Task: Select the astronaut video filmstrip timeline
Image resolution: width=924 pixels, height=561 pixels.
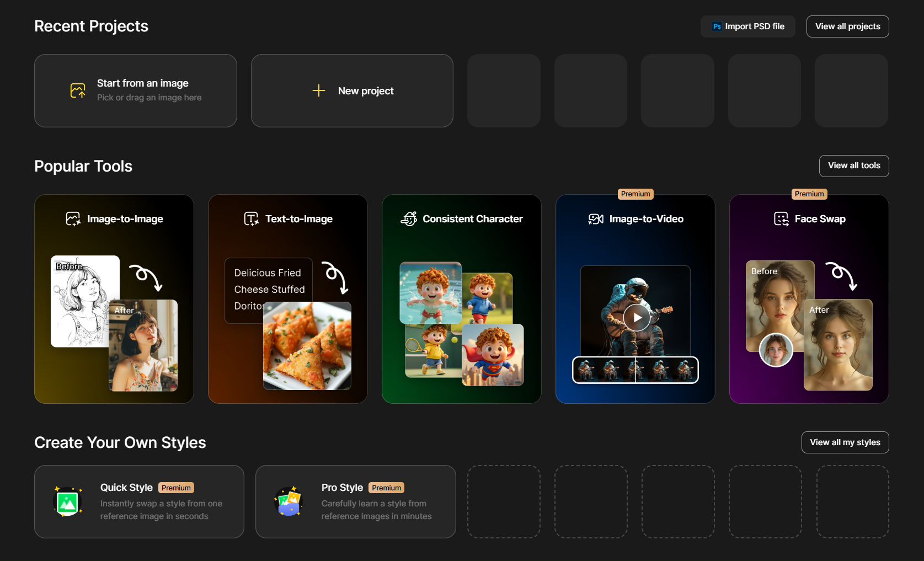Action: [x=635, y=370]
